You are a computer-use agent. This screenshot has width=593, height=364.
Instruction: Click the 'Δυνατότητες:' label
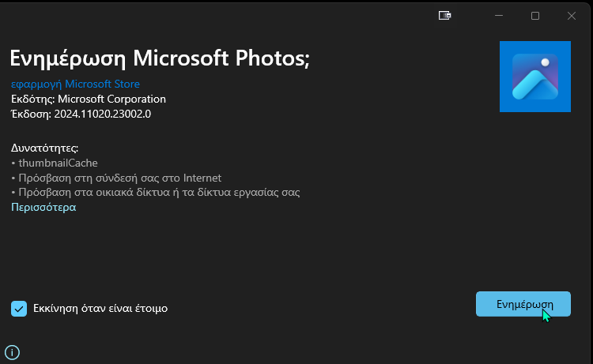coord(44,148)
